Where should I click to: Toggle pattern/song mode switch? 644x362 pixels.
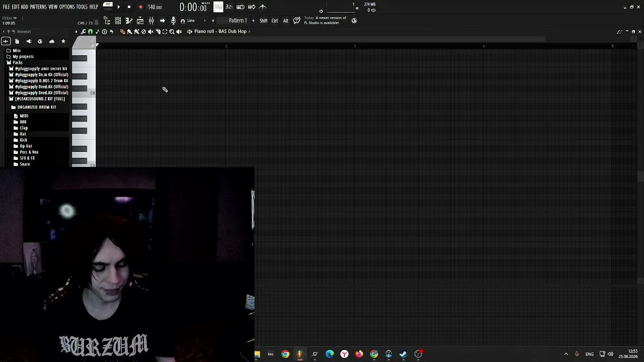coord(108,7)
